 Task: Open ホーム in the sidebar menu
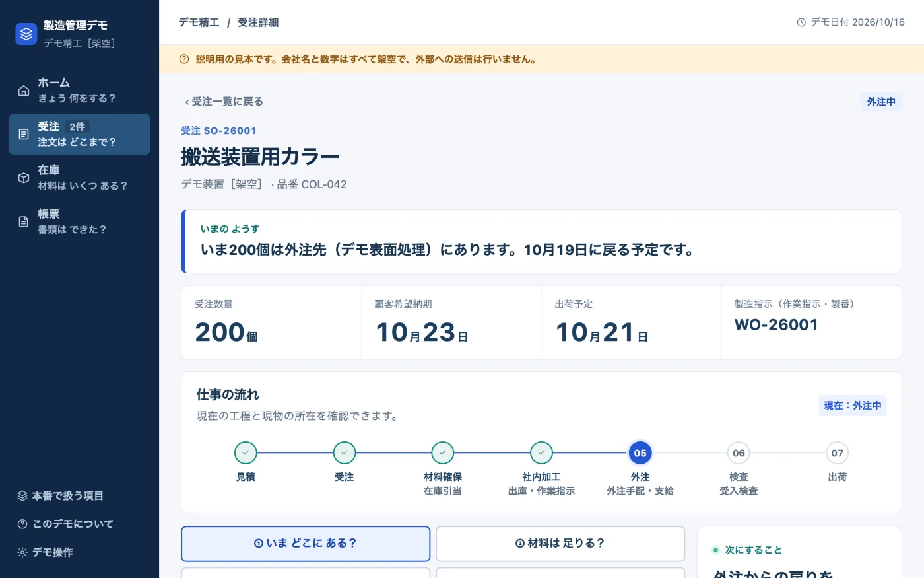79,90
